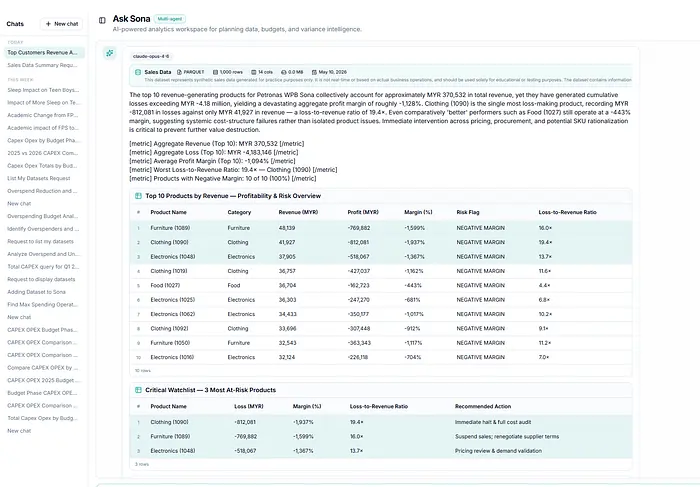Open Capex Opex Totals by Budget chat
This screenshot has height=487, width=700.
coord(44,166)
